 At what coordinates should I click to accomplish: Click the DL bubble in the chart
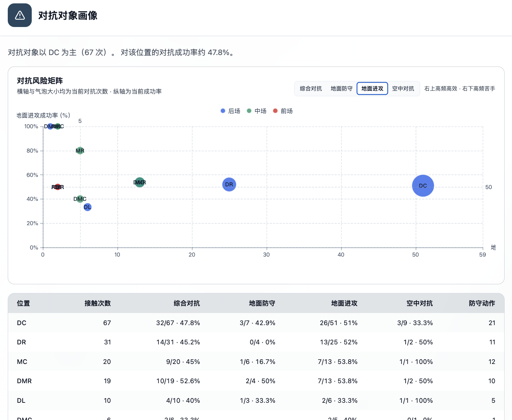tap(87, 207)
